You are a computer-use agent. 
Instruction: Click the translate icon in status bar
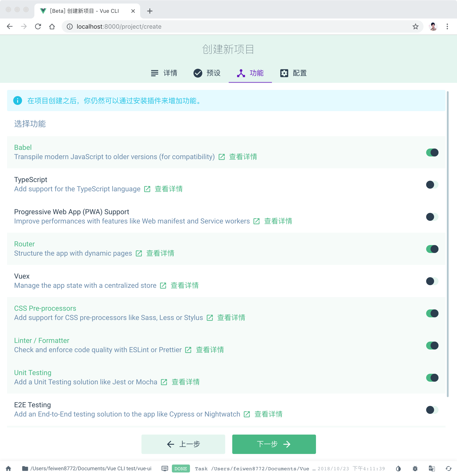click(x=432, y=469)
